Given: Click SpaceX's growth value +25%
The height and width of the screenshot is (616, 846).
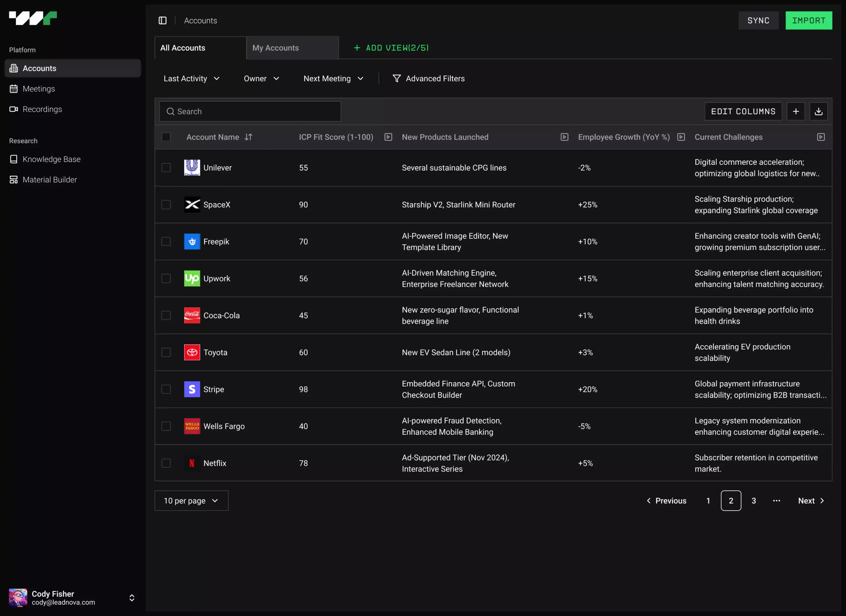Looking at the screenshot, I should 588,205.
